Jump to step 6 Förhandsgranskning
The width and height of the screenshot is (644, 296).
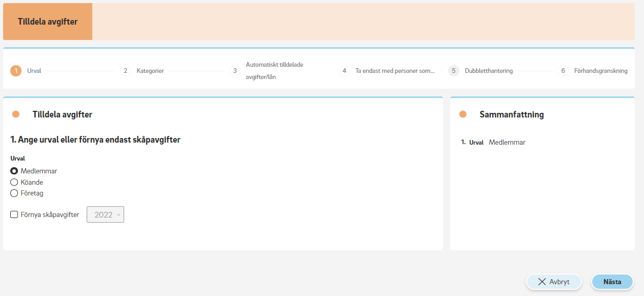[593, 71]
